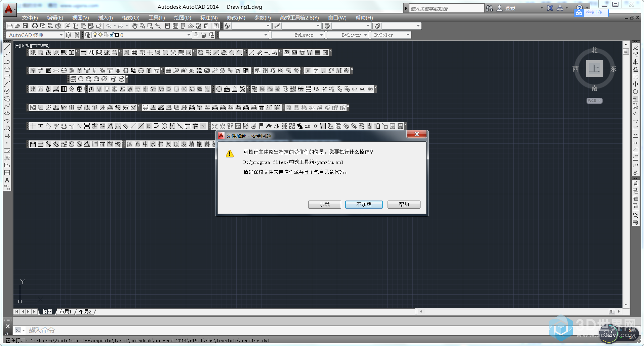The image size is (644, 346).
Task: Switch to the 布局2 layout tab
Action: point(85,312)
